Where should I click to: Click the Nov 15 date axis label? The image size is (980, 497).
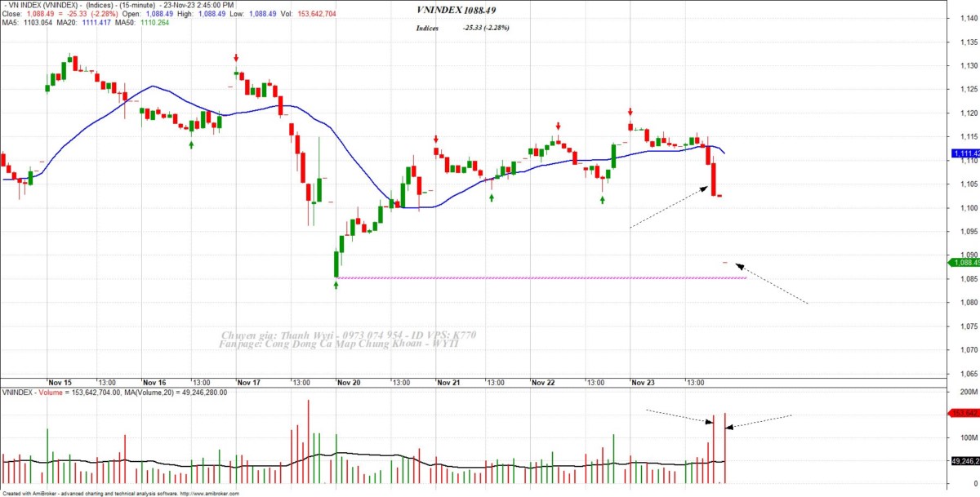[60, 382]
